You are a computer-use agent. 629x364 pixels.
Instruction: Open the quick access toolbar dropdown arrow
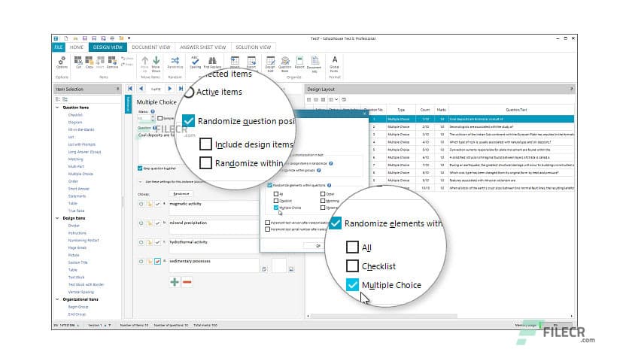129,38
